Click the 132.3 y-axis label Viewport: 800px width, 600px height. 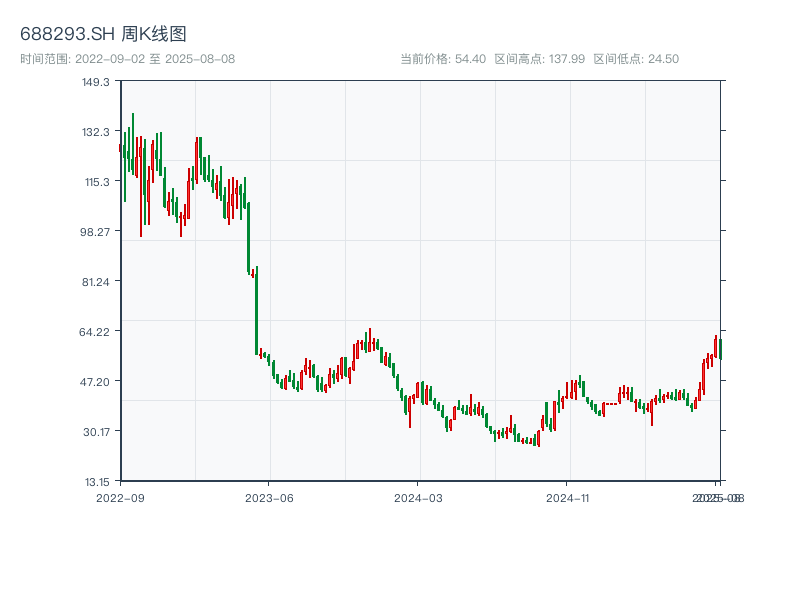point(96,131)
